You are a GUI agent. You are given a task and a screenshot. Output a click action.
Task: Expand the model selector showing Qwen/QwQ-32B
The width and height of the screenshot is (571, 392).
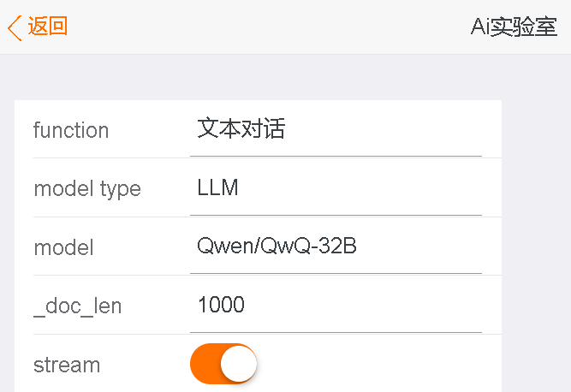pyautogui.click(x=336, y=246)
